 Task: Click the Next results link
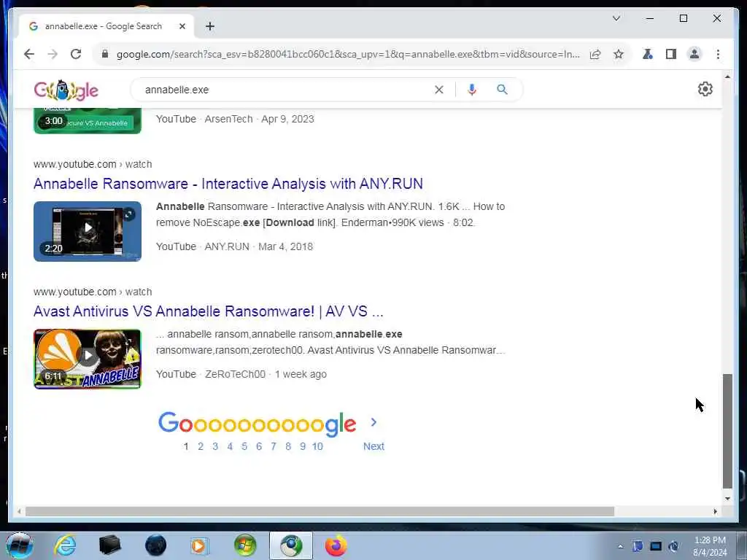click(373, 446)
